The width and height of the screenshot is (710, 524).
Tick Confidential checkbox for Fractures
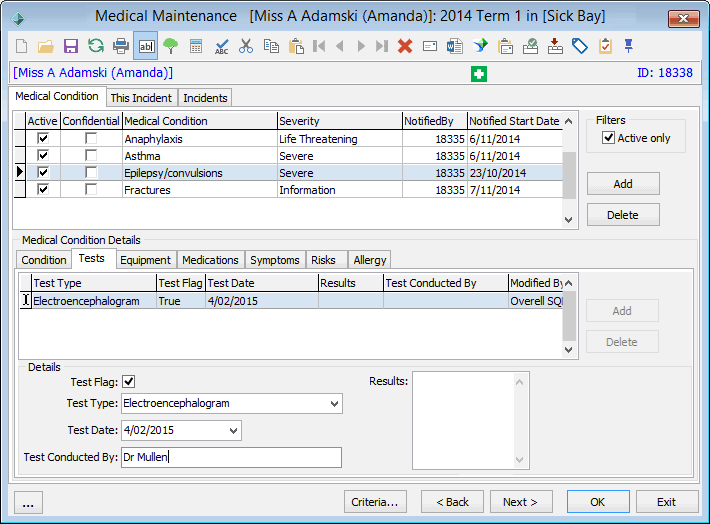click(91, 189)
